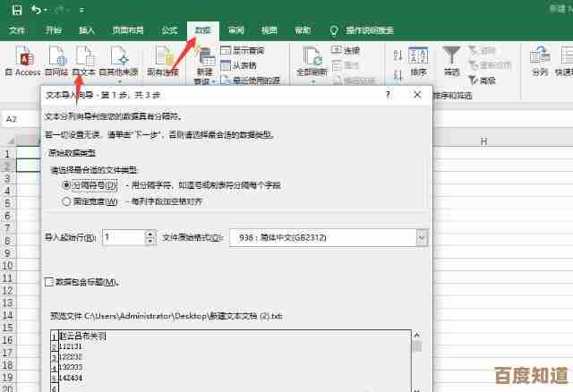
Task: Switch to the 审阅 Review tab
Action: click(x=235, y=30)
